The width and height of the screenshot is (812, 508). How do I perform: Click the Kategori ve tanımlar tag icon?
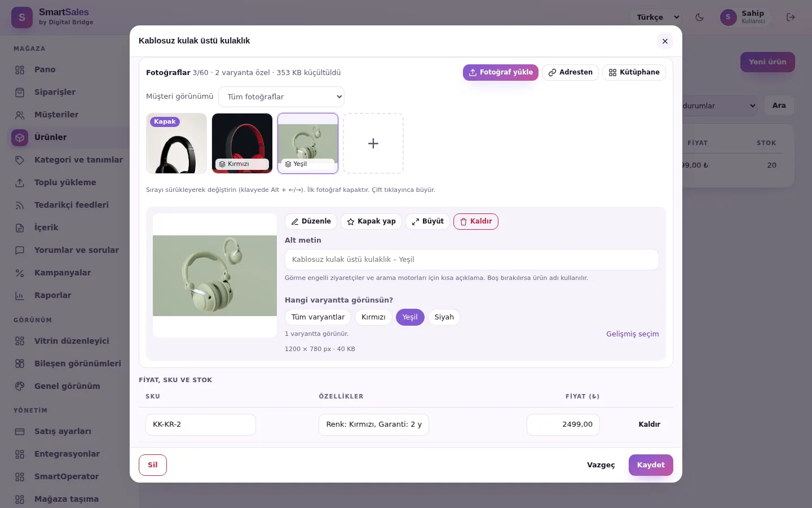coord(20,160)
